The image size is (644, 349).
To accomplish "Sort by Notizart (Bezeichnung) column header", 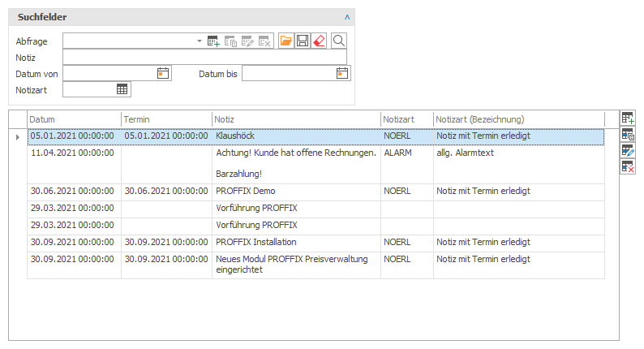I will click(x=519, y=119).
